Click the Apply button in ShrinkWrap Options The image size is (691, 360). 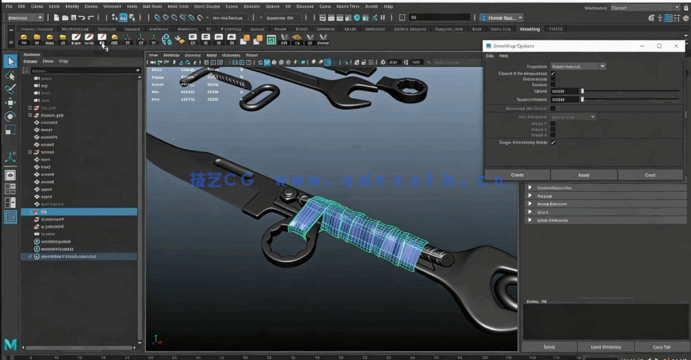coord(584,175)
